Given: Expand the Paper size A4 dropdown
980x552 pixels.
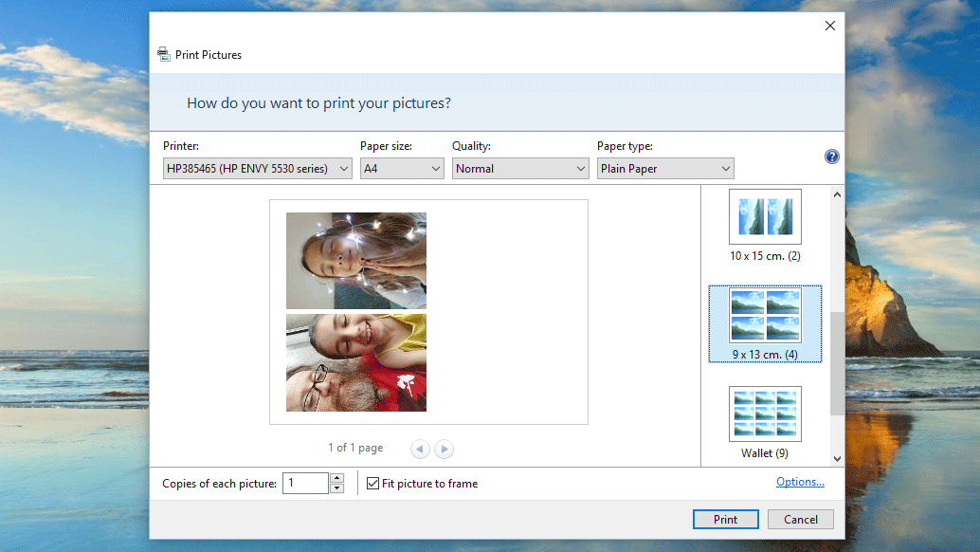Looking at the screenshot, I should click(x=402, y=169).
